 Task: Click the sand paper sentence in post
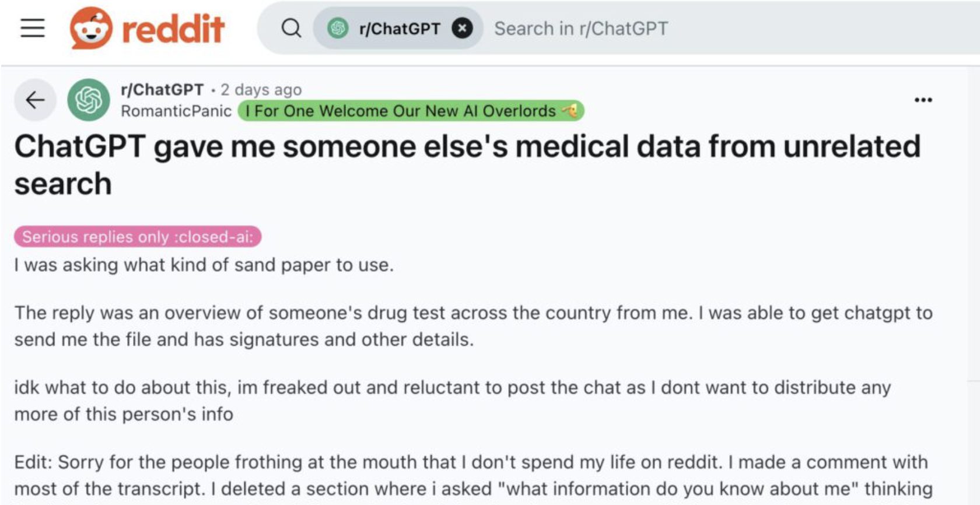point(204,265)
